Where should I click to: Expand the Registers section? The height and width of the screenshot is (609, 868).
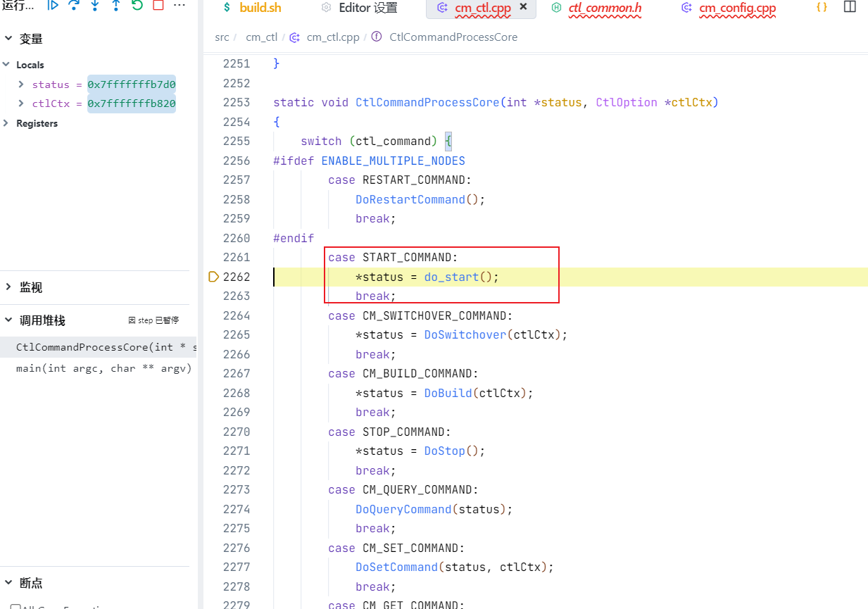tap(7, 123)
